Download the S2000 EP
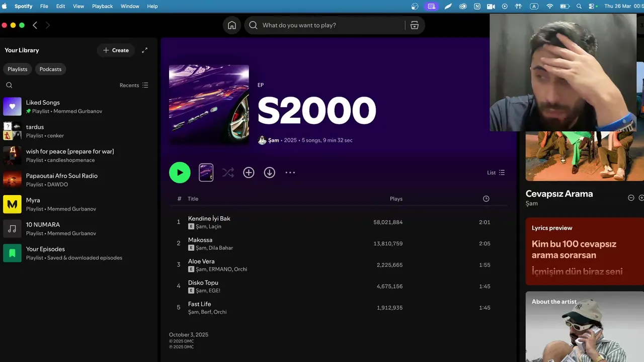 (270, 172)
